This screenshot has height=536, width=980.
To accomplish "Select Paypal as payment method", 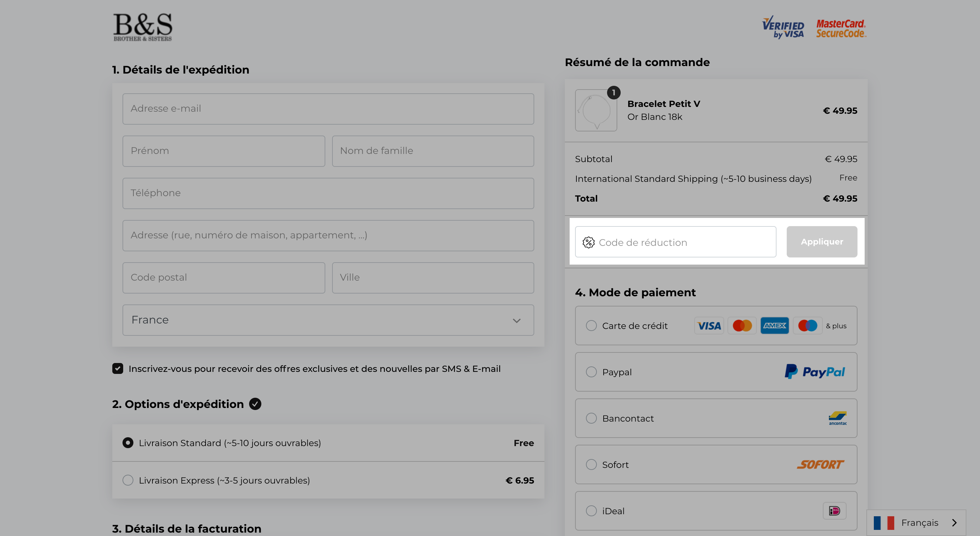I will 591,372.
